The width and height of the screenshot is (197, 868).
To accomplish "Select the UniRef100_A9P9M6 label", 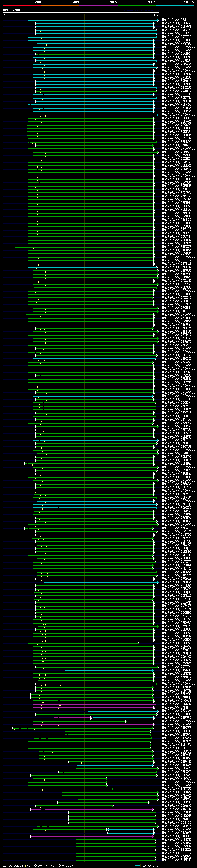I will [x=177, y=84].
